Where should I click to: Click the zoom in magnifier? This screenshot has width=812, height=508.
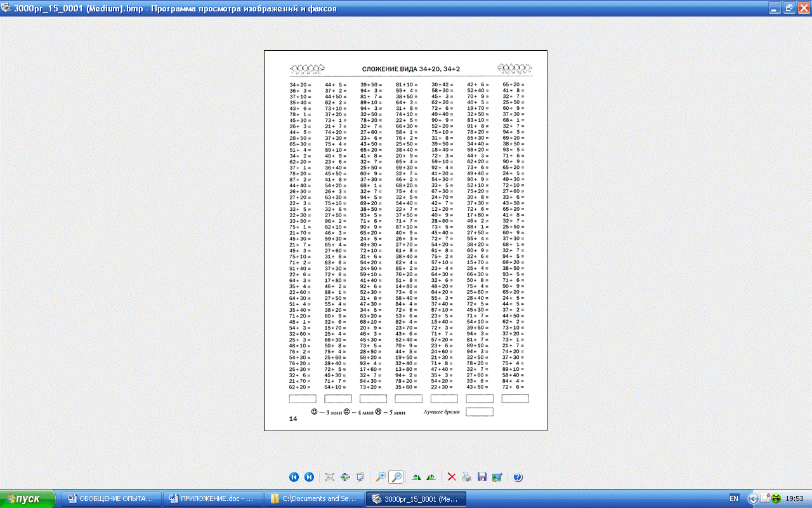tap(381, 477)
